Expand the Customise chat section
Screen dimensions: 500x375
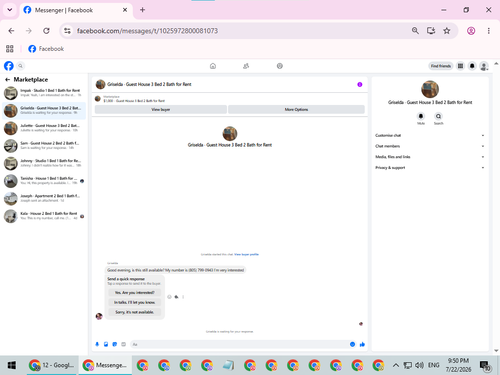[x=430, y=135]
